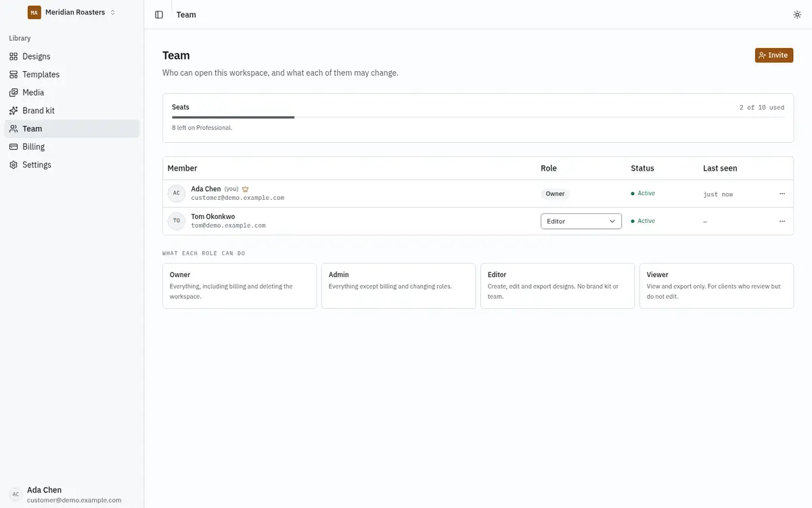This screenshot has width=812, height=508.
Task: Click the Brand kit sparkle icon
Action: [x=14, y=110]
